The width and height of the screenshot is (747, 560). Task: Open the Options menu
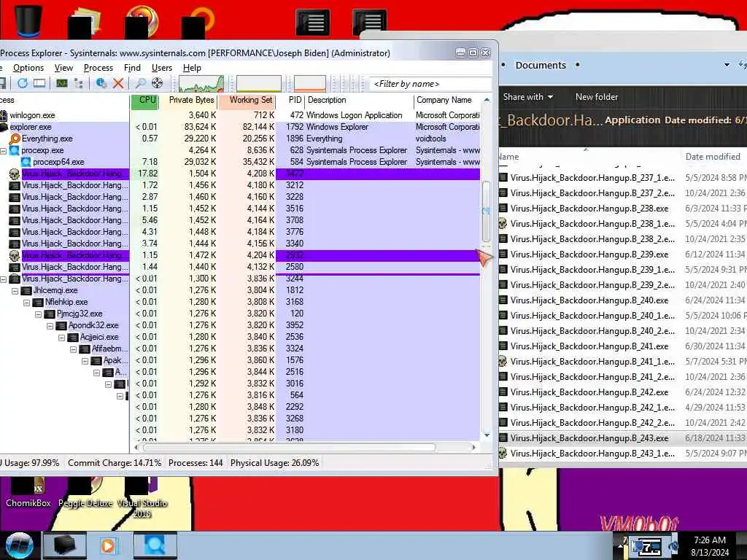28,68
